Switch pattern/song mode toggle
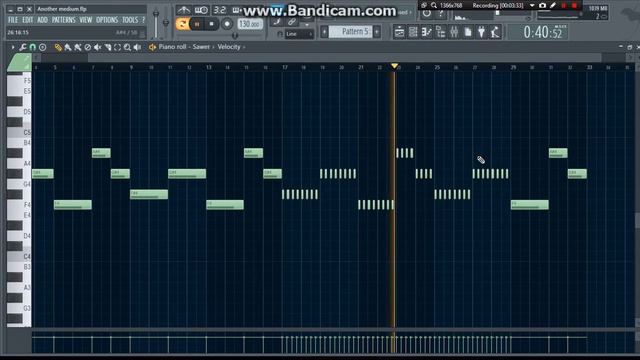This screenshot has height=360, width=640. (182, 24)
